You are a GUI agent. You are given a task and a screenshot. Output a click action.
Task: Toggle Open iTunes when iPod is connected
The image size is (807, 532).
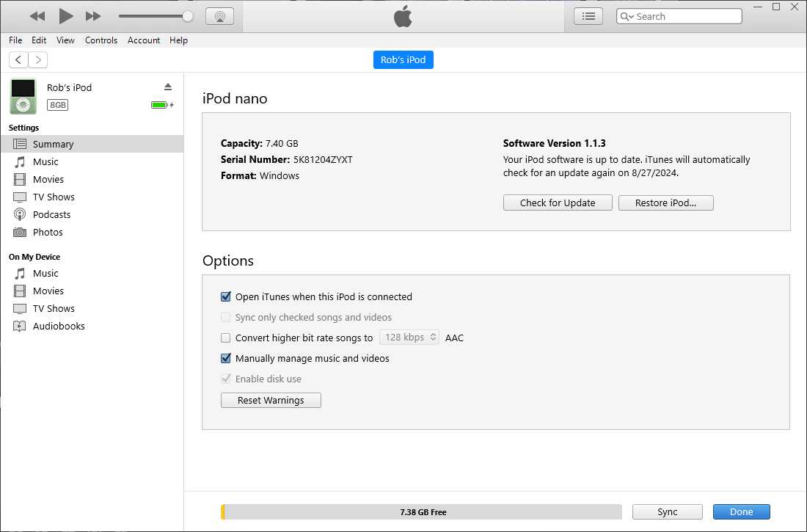click(x=225, y=296)
